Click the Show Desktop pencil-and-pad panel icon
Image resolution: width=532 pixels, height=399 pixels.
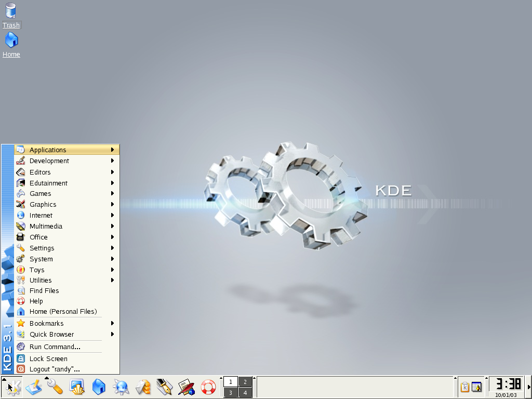coord(33,387)
